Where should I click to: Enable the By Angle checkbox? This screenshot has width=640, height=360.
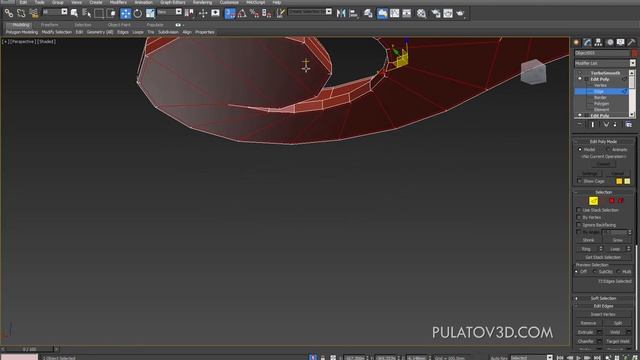pyautogui.click(x=578, y=232)
